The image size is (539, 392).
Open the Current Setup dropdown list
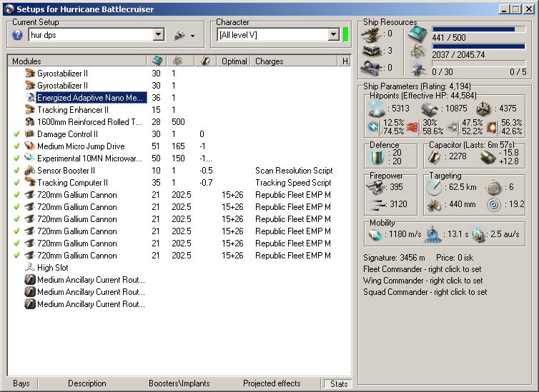pos(158,35)
